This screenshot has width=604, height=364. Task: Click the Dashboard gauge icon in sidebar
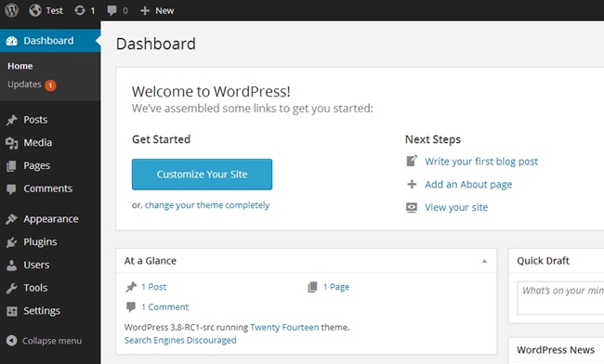(x=12, y=41)
